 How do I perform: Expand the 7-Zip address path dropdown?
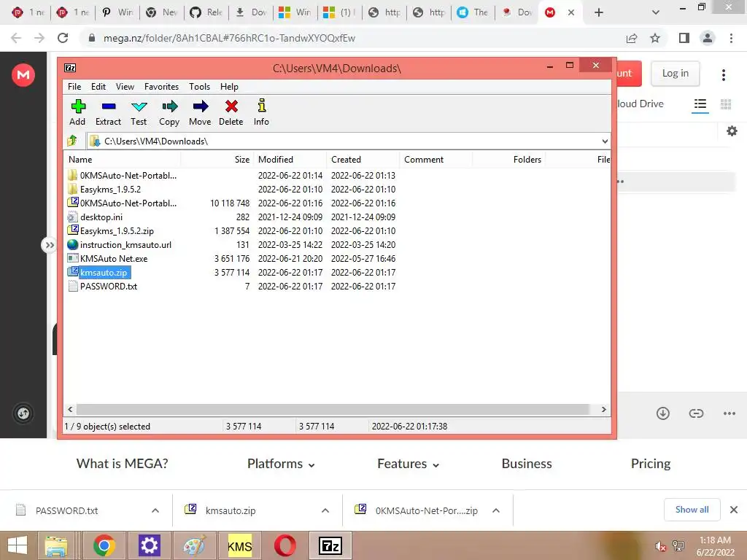click(x=605, y=141)
